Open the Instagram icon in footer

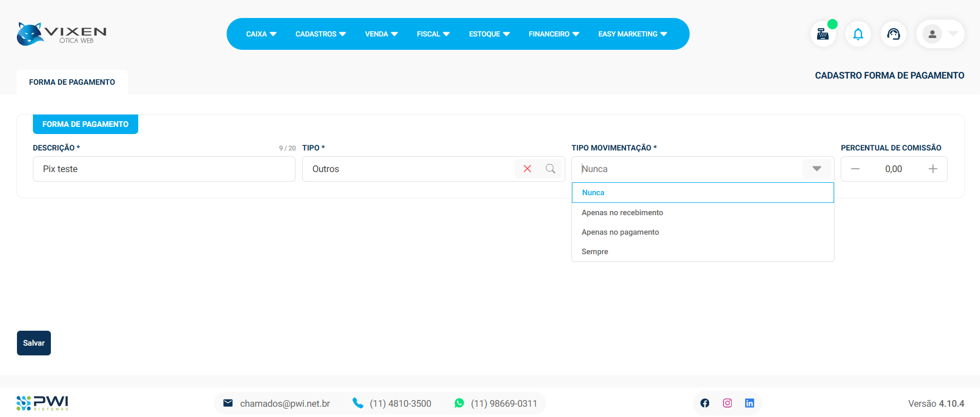[x=727, y=403]
